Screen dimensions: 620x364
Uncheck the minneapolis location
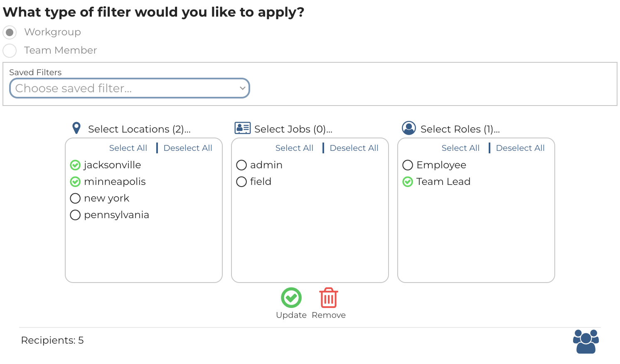point(75,182)
